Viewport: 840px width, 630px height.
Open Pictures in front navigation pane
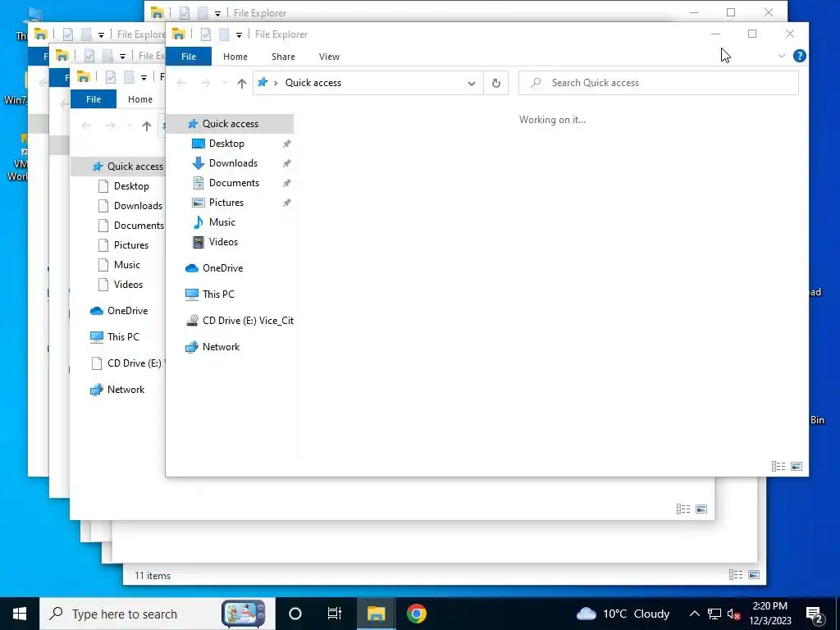[x=226, y=203]
